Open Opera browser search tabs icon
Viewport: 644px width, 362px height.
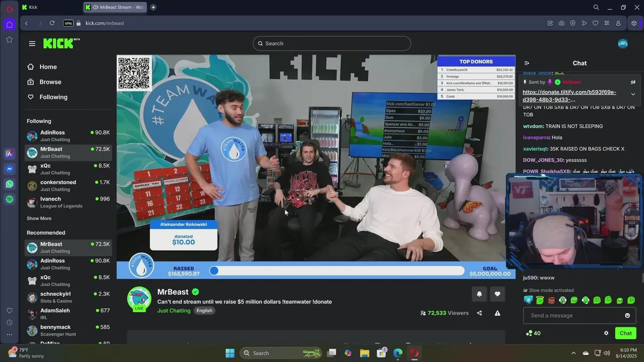596,7
